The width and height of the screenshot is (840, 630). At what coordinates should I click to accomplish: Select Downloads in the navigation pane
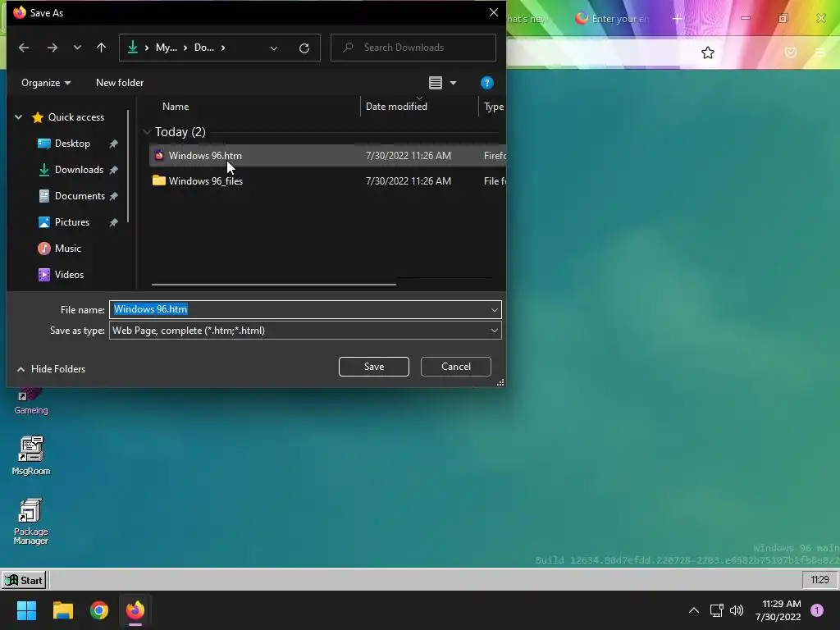(x=79, y=170)
